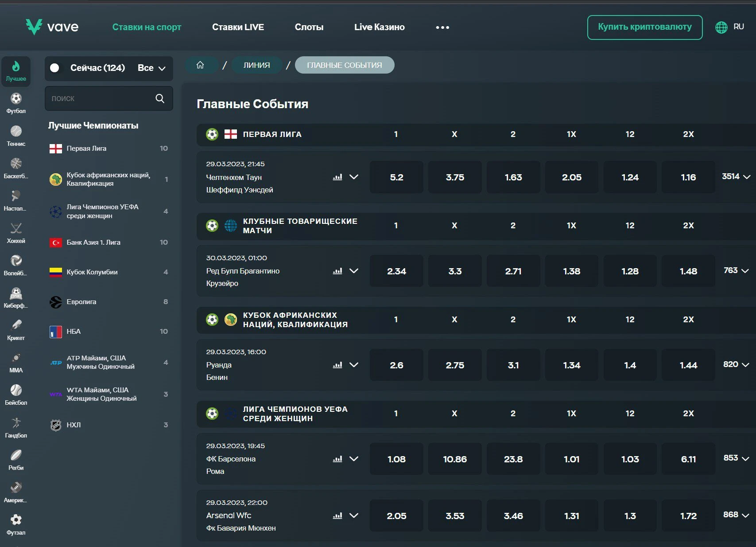Go to Ставки LIVE tab
The height and width of the screenshot is (547, 756).
[x=238, y=27]
